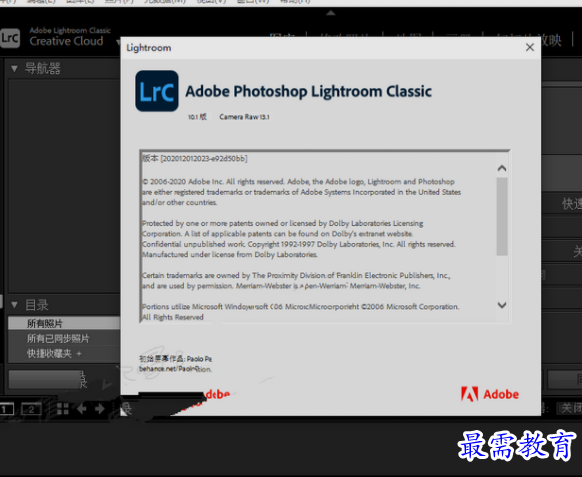
Task: Collapse the 导航器 panel with its triangle
Action: coord(14,68)
